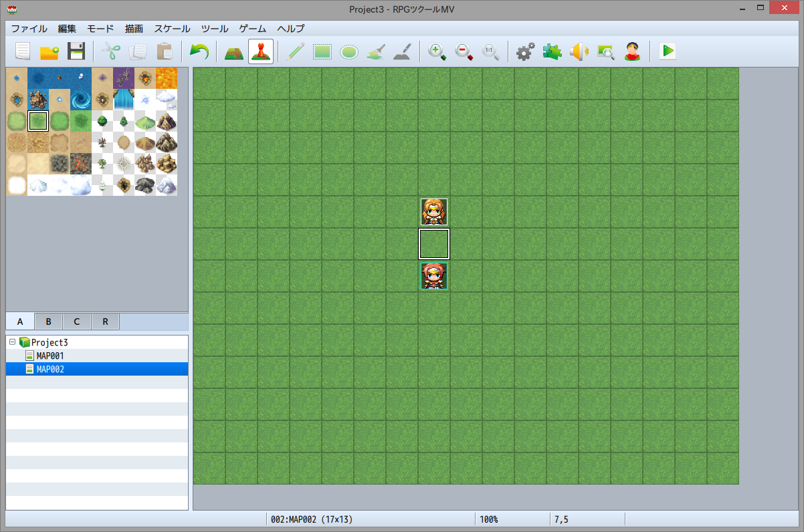Click the blonde character event on the map

pos(434,212)
